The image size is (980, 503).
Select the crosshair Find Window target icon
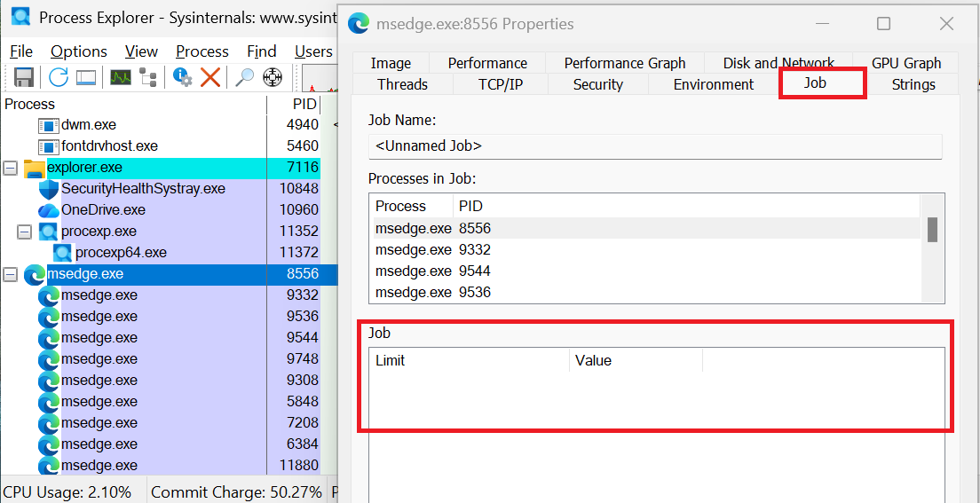tap(273, 77)
